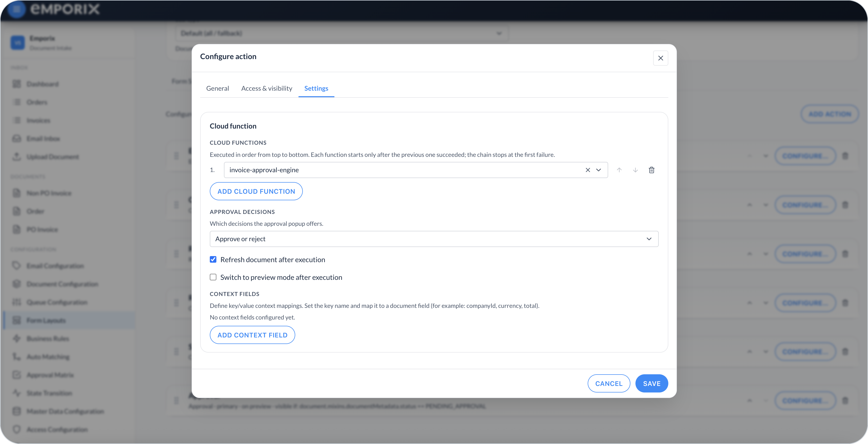This screenshot has height=444, width=868.
Task: Cancel the action configuration
Action: click(x=609, y=383)
